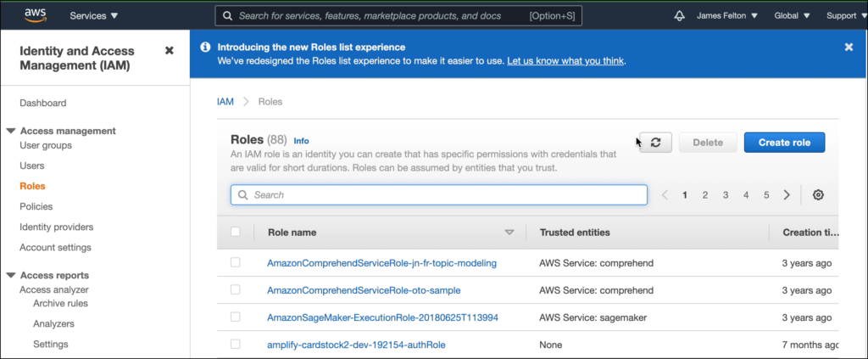
Task: Go to next page arrow
Action: tap(787, 195)
